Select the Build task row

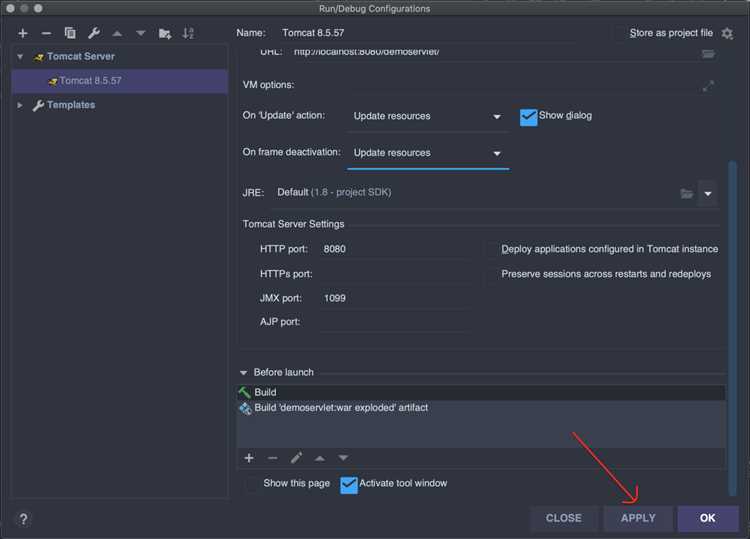[481, 393]
